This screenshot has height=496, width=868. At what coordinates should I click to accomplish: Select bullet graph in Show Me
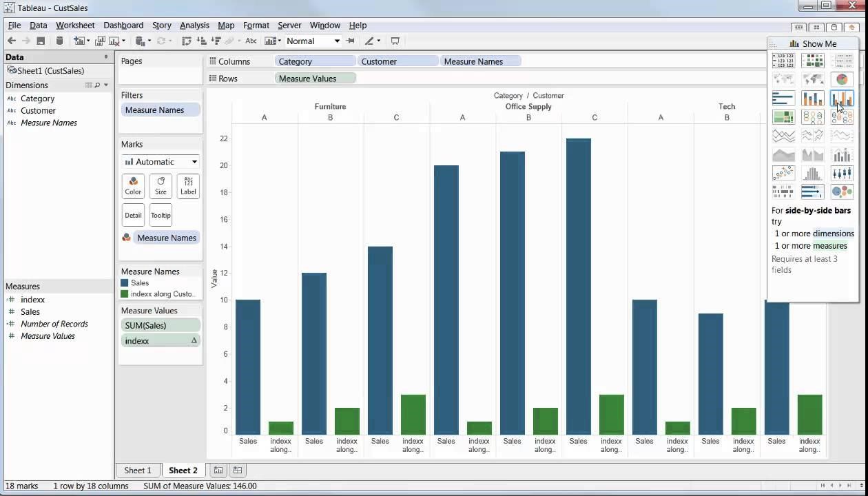pyautogui.click(x=813, y=192)
